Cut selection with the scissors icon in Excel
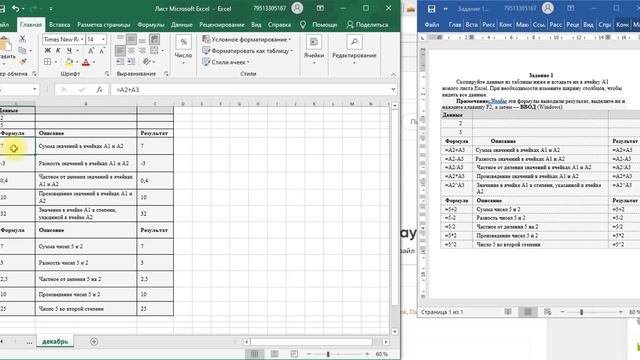The height and width of the screenshot is (360, 640). (x=22, y=39)
